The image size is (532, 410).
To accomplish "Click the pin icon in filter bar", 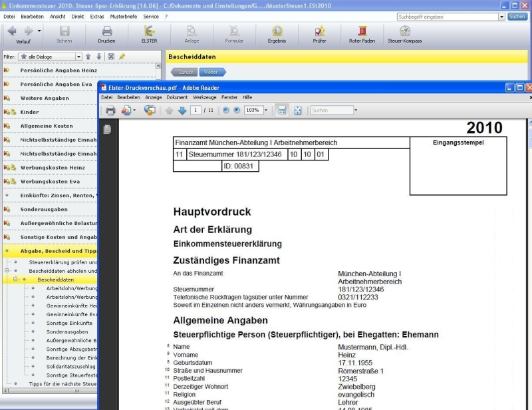I will click(122, 57).
